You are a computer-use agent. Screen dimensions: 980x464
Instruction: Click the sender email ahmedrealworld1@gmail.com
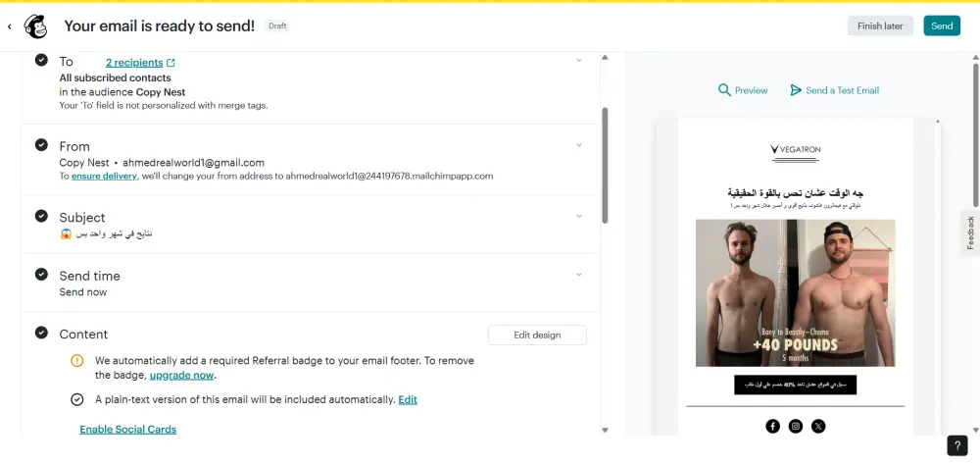193,163
